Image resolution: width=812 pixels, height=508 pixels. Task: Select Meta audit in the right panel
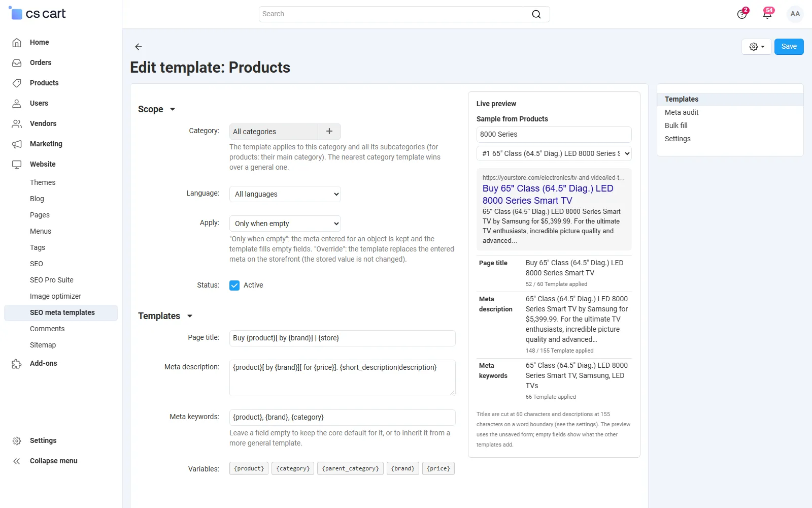(730, 112)
